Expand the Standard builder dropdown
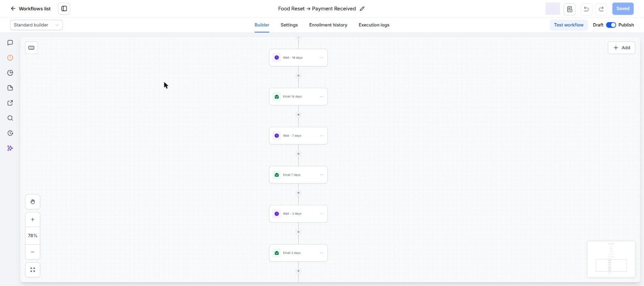Viewport: 644px width, 286px height. point(36,25)
